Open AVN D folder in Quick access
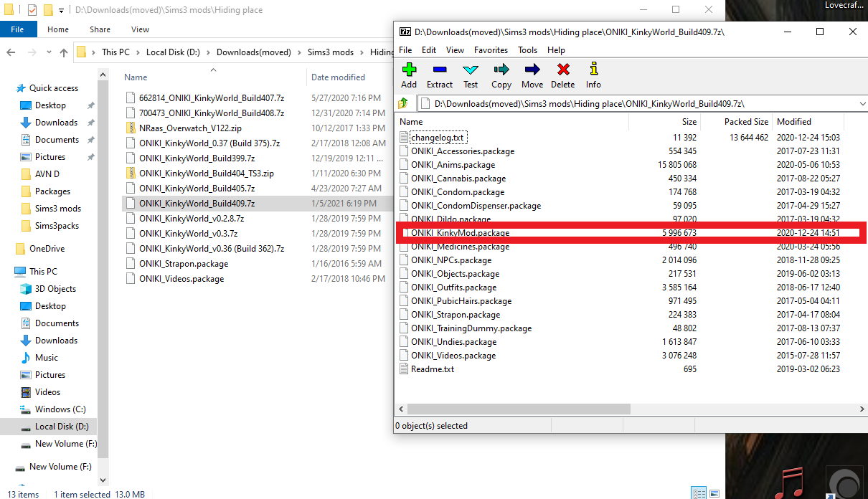Viewport: 868px width, 499px height. [47, 174]
